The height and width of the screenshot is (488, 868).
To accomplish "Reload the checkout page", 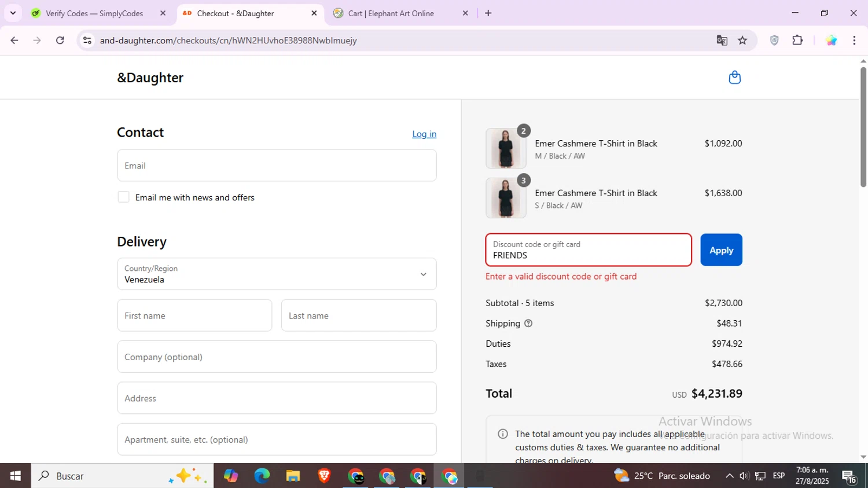I will point(60,40).
